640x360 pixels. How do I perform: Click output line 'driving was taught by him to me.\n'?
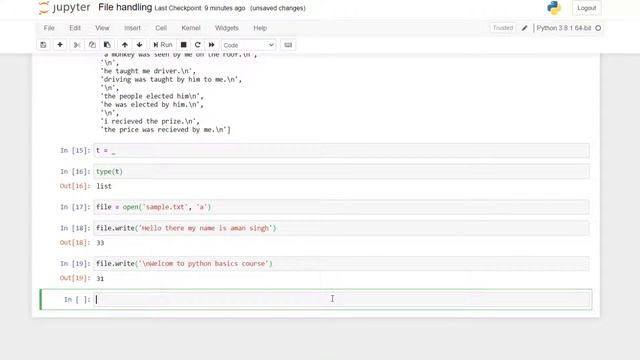171,80
